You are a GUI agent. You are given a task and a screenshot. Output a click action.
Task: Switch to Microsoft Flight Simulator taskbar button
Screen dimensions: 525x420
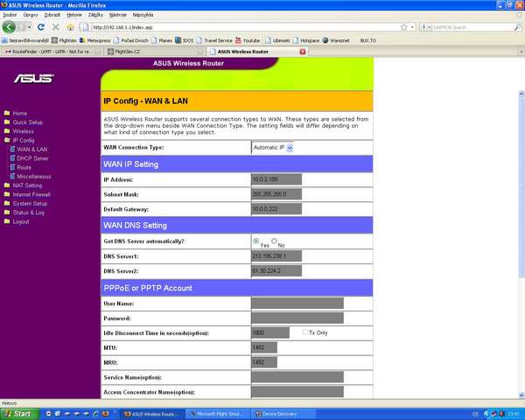(x=218, y=414)
